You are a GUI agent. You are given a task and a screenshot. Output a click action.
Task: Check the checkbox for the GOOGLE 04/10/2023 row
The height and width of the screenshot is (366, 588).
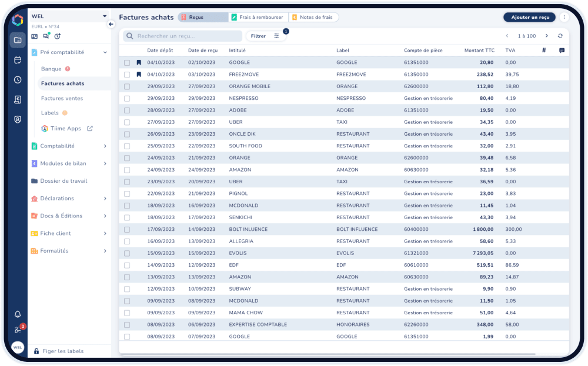[126, 62]
